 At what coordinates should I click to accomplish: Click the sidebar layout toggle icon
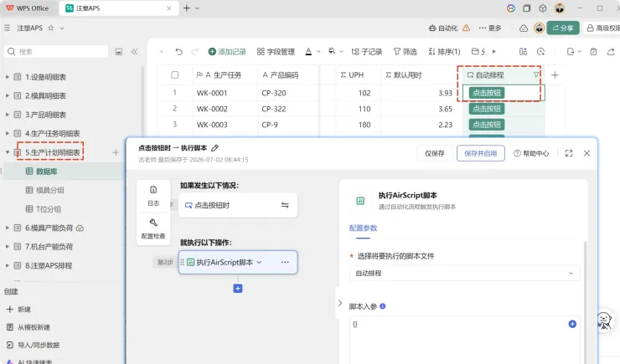click(x=119, y=52)
